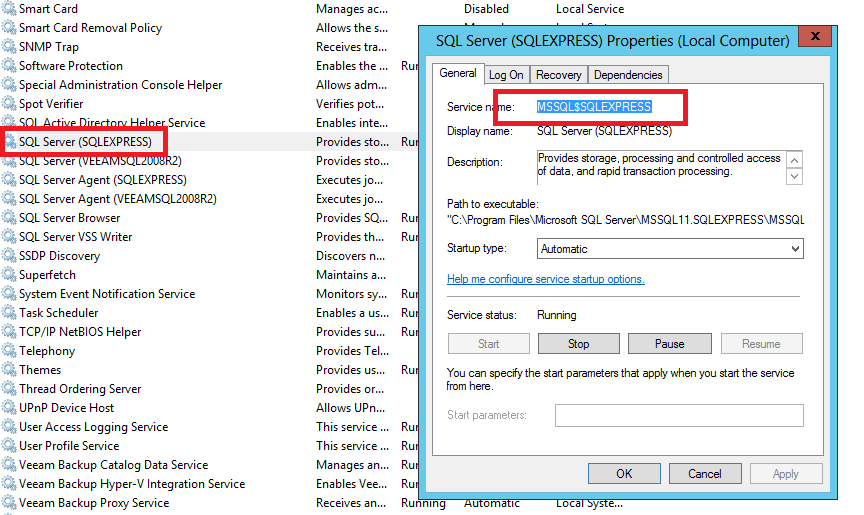The width and height of the screenshot is (864, 515).
Task: Click gear icon beside SQL Server Browser
Action: pos(9,218)
